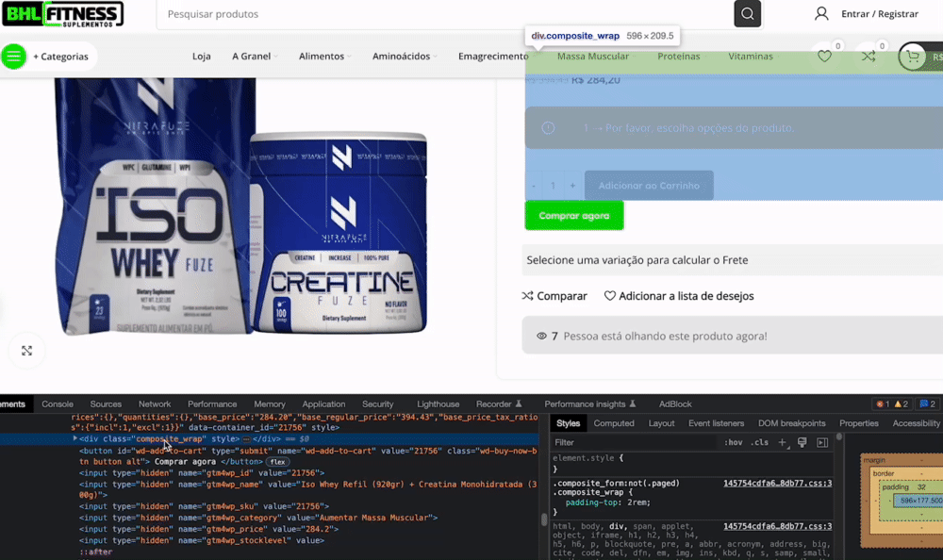The image size is (943, 560).
Task: Focus the styles Filter field
Action: 635,442
